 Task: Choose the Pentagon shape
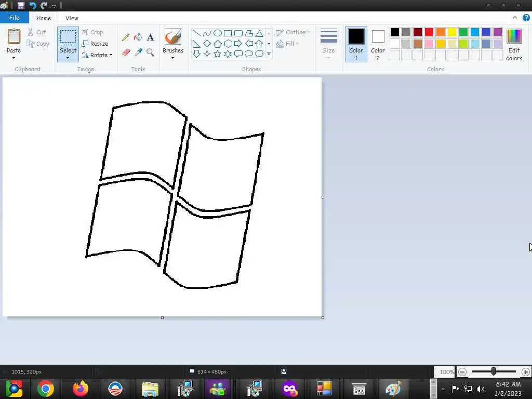point(218,44)
